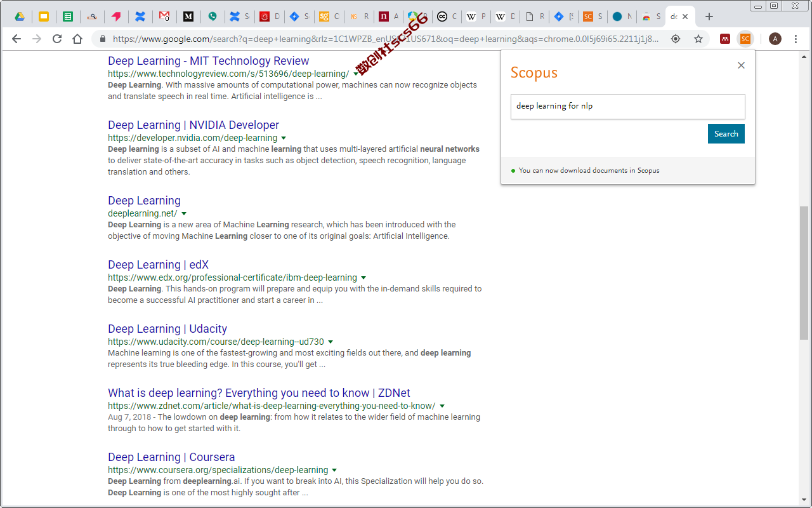Switch to the orange sg tab
The height and width of the screenshot is (508, 812).
(329, 17)
